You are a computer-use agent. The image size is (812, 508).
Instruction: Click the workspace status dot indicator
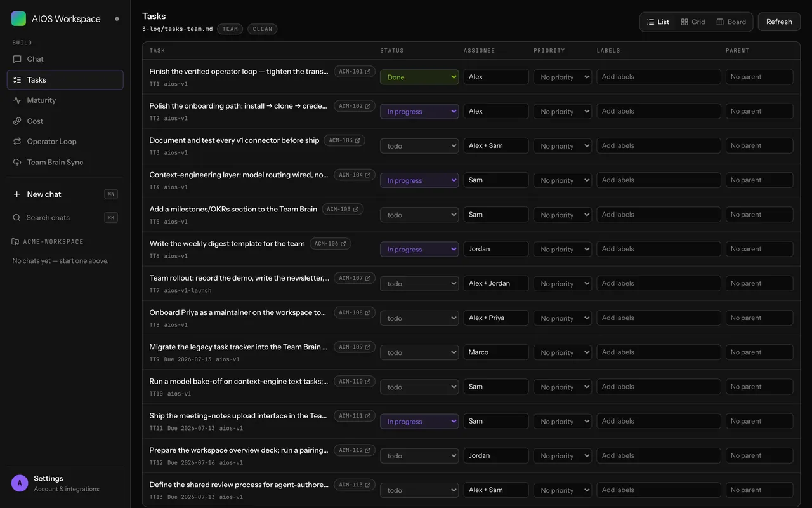tap(117, 19)
